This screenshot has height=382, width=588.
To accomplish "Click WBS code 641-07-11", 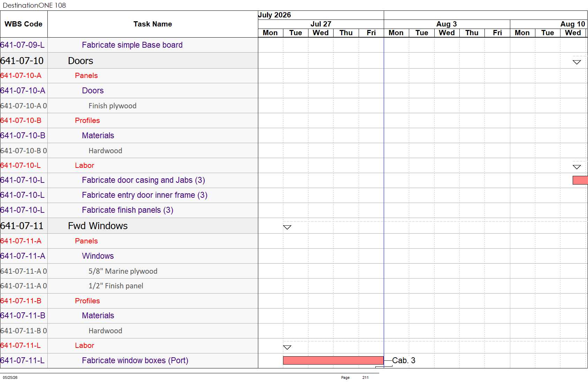I will [x=22, y=226].
